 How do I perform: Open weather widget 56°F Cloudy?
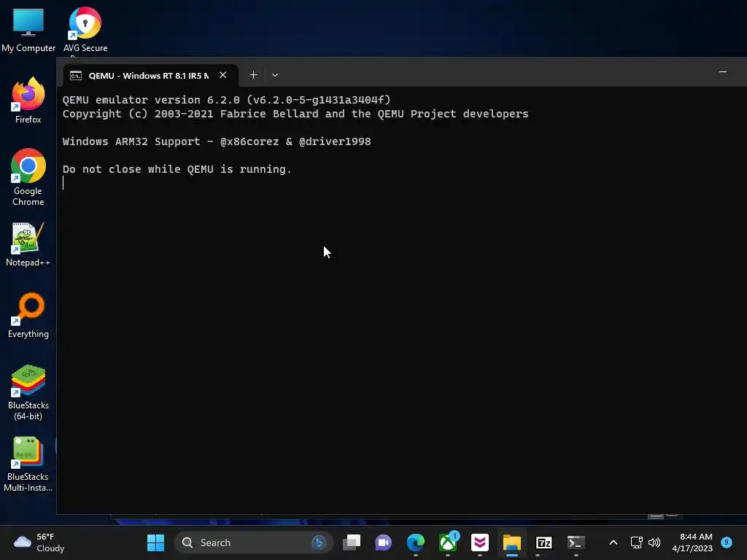[39, 542]
